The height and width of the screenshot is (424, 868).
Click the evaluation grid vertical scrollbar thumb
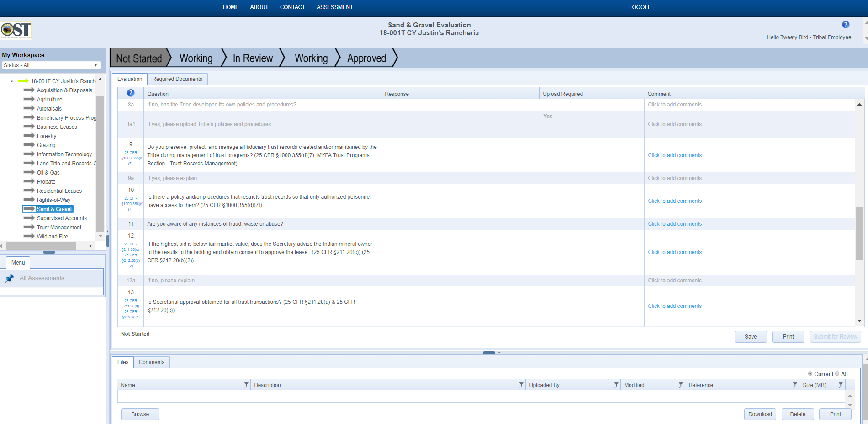tap(859, 233)
